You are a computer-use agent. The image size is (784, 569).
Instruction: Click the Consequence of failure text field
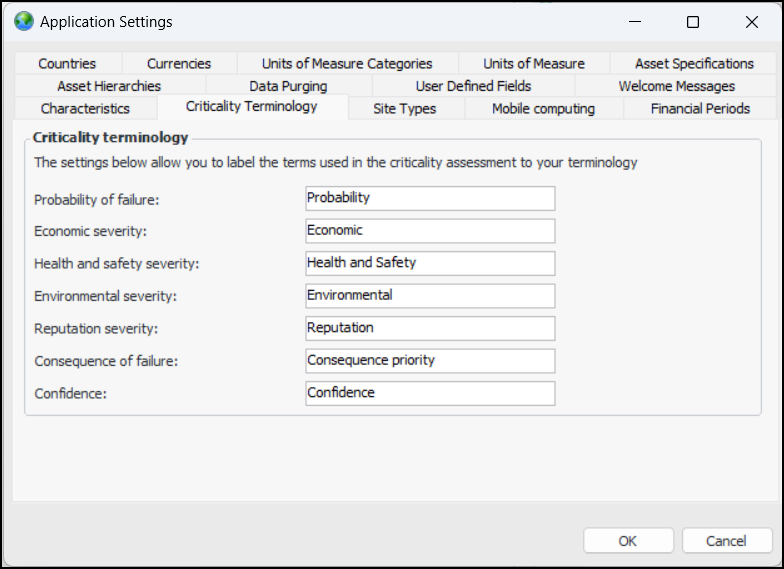click(x=430, y=360)
